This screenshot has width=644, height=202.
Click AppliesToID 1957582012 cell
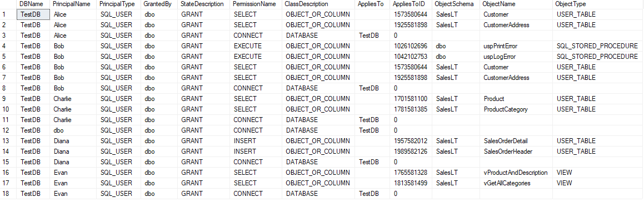pyautogui.click(x=411, y=141)
